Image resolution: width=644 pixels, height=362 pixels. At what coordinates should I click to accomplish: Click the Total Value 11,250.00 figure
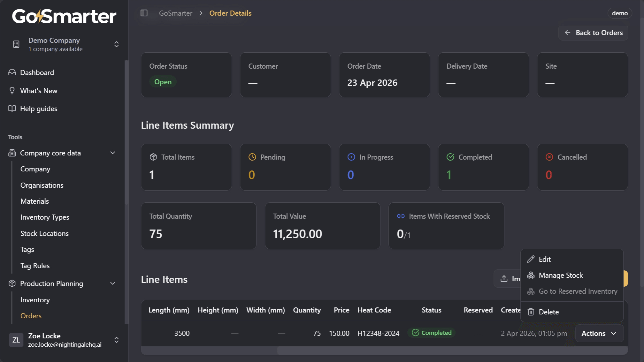click(297, 234)
